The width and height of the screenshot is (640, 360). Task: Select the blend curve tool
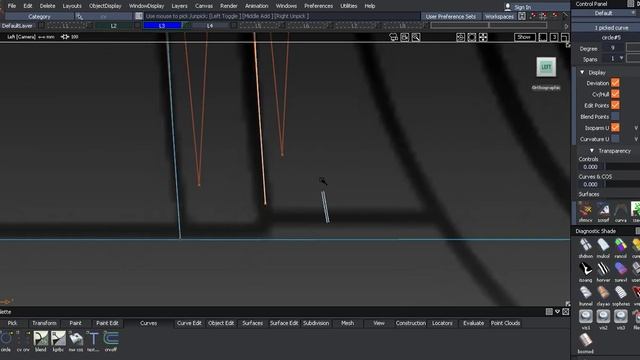click(x=41, y=339)
